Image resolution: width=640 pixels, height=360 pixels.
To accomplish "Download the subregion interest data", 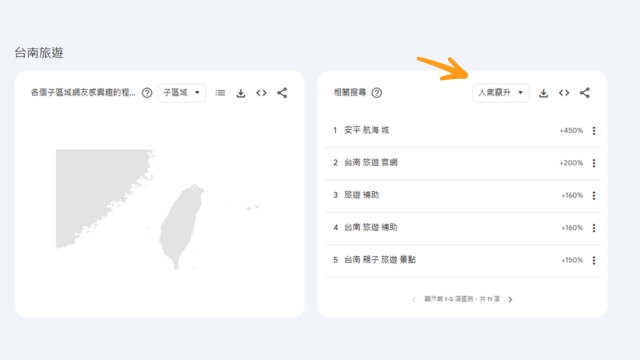I will pos(241,93).
